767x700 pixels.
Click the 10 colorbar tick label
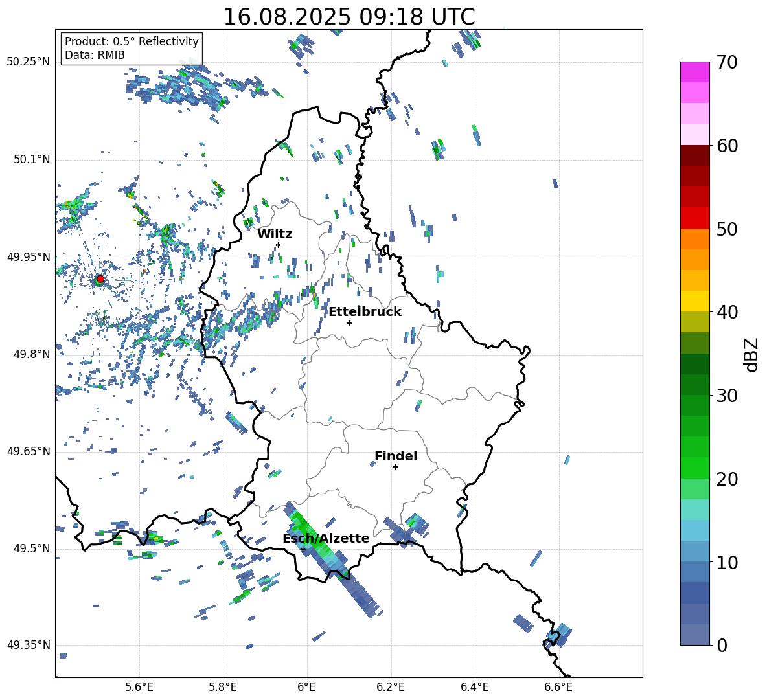pos(727,562)
